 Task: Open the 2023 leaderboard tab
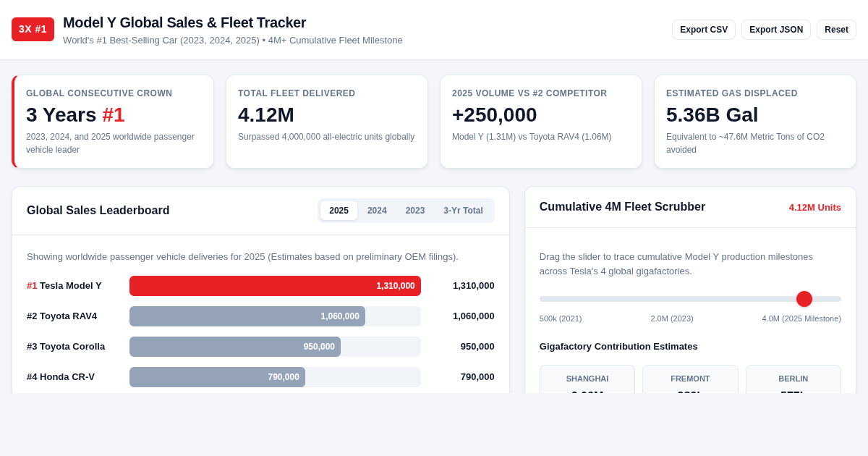(415, 211)
